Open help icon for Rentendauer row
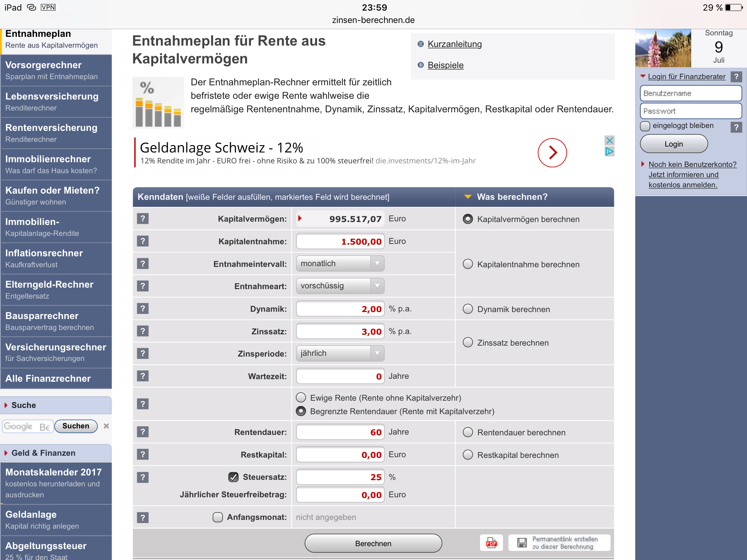The width and height of the screenshot is (747, 560). (143, 432)
